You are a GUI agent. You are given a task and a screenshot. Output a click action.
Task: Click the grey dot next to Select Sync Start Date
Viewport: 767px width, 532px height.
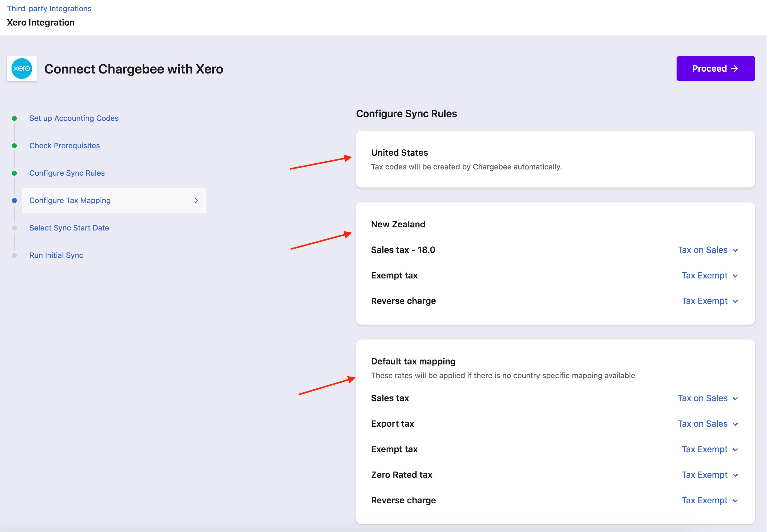coord(14,228)
